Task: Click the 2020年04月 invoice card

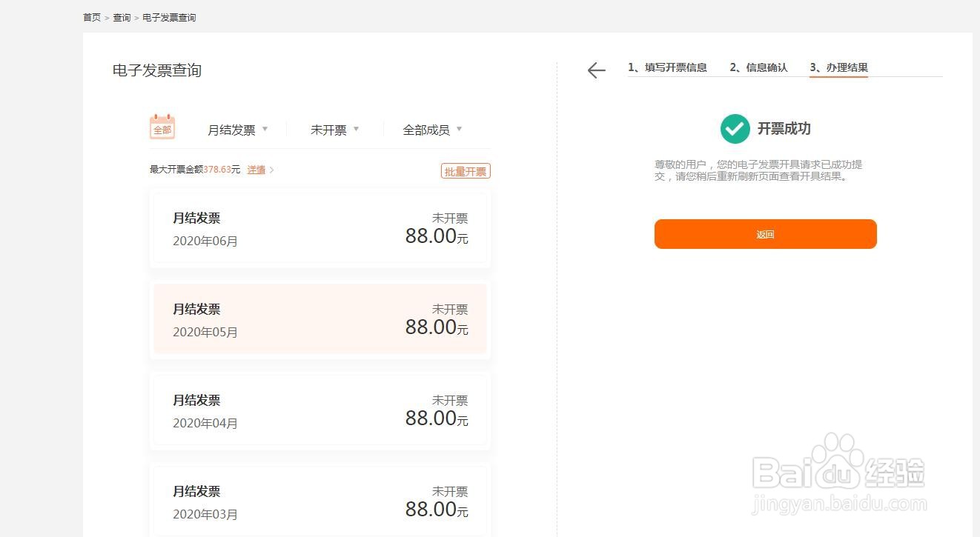Action: (320, 410)
